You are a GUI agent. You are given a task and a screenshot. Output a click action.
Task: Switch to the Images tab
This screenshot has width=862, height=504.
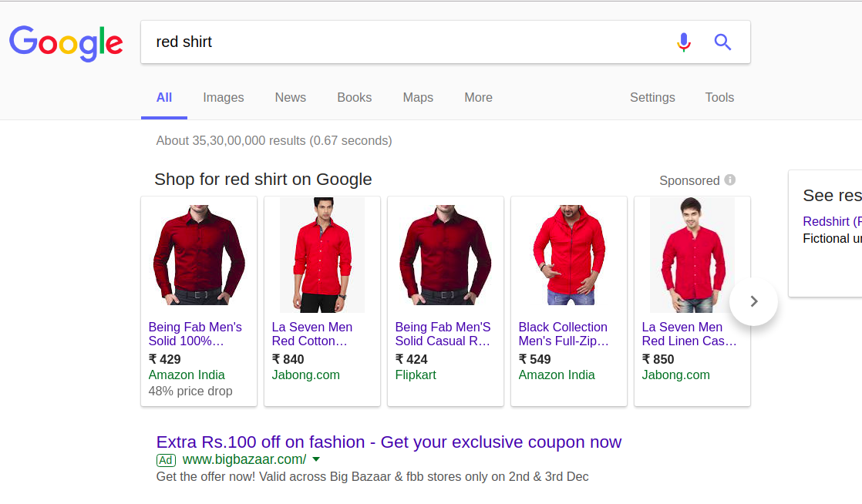pos(223,98)
